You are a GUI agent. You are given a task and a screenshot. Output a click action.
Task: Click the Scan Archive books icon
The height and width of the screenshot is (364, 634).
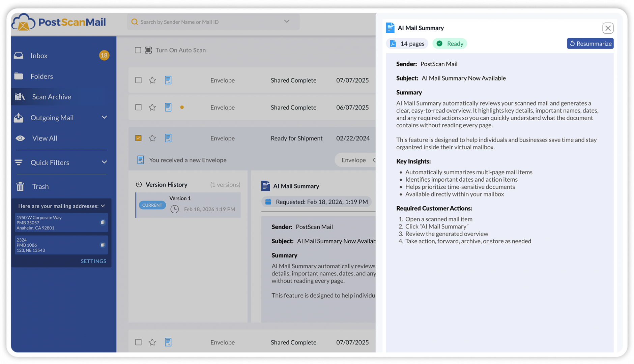click(20, 97)
